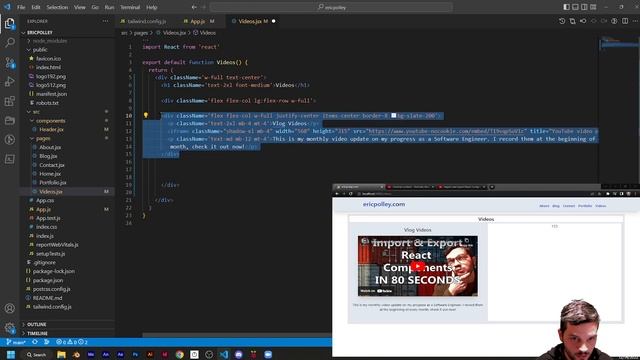Collapse the pages folder

coord(67,138)
